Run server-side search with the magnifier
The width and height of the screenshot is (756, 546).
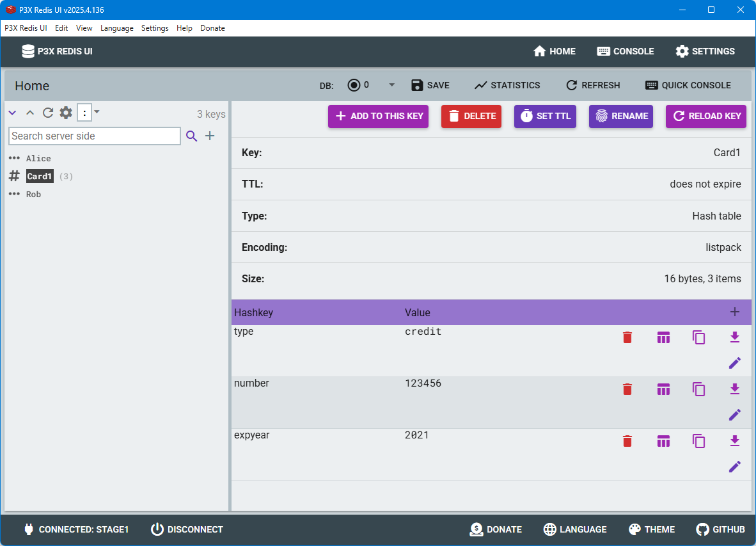pyautogui.click(x=192, y=136)
